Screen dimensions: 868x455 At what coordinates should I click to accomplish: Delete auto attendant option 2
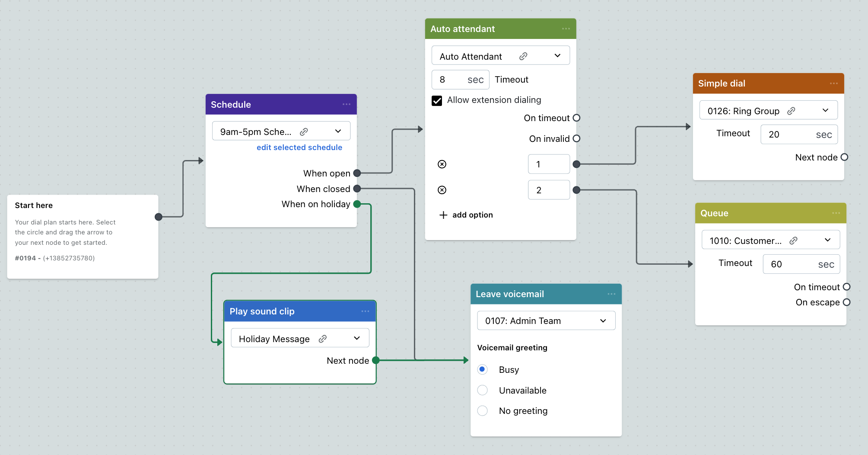click(442, 190)
